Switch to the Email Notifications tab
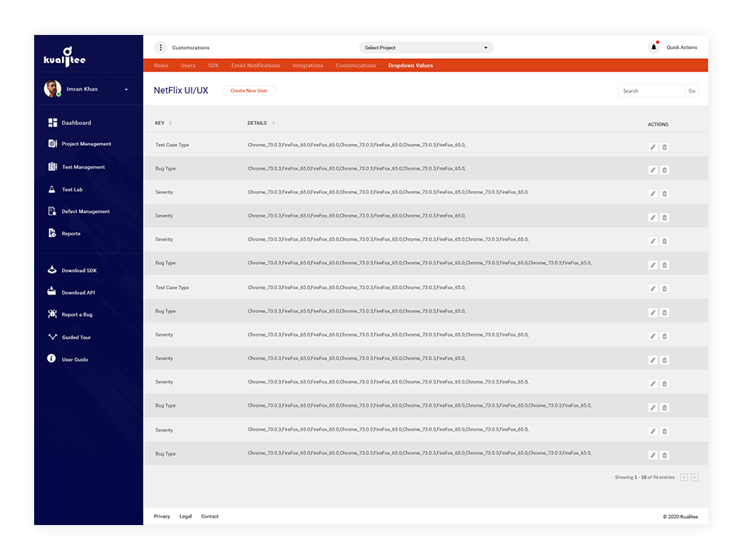 tap(255, 65)
